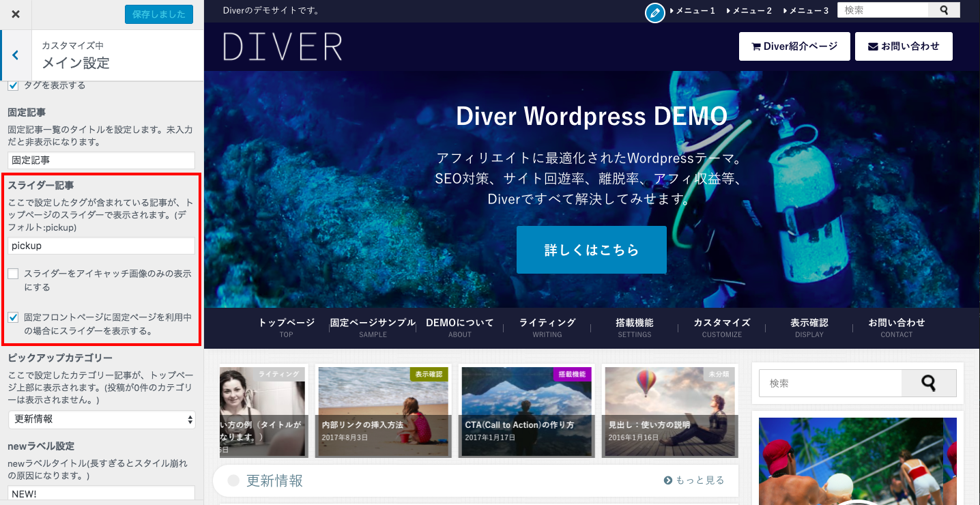Click the お問い合わせ header button

pyautogui.click(x=904, y=46)
